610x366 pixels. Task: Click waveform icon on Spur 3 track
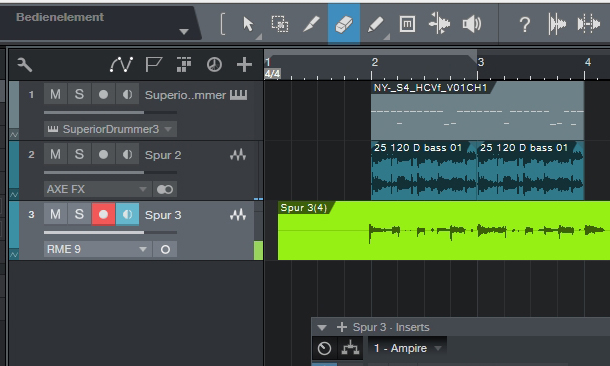[238, 215]
